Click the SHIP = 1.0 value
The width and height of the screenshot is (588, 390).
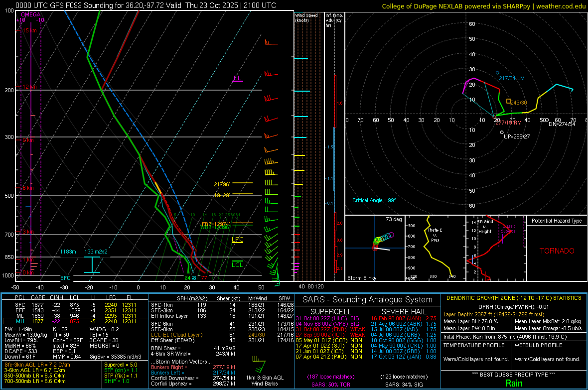117,381
